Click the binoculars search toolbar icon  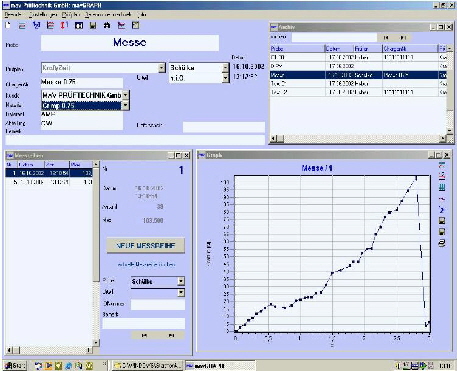pyautogui.click(x=107, y=25)
